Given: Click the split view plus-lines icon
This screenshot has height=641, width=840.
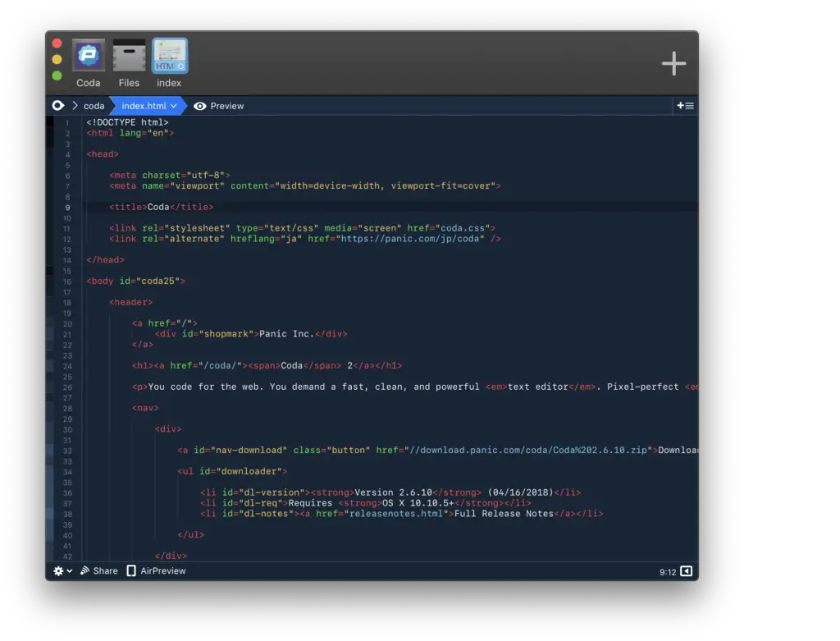Looking at the screenshot, I should coord(685,106).
